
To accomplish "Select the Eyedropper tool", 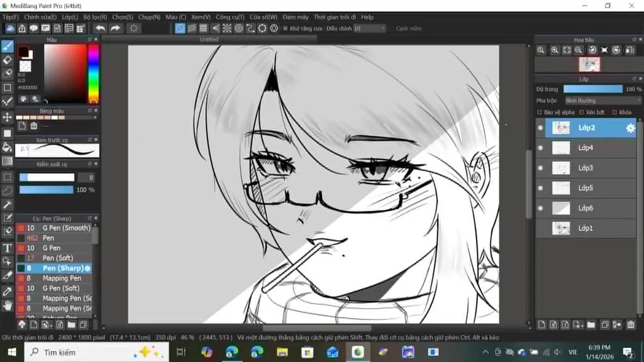I will pos(8,292).
